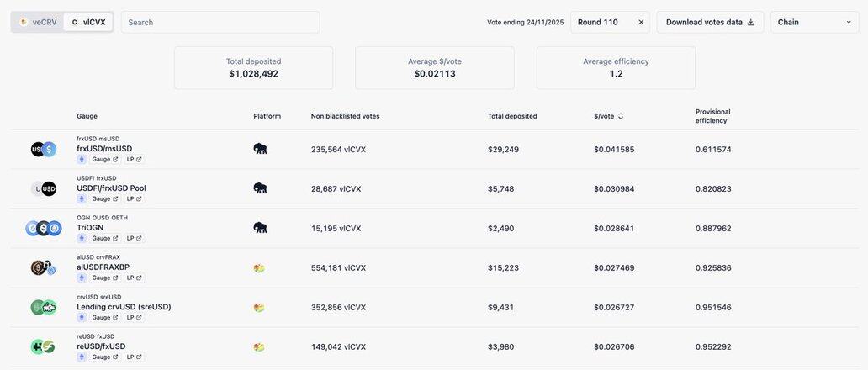Click the alUSDFRAXBP token pair icon
Screen dimensions: 868x370
(43, 267)
